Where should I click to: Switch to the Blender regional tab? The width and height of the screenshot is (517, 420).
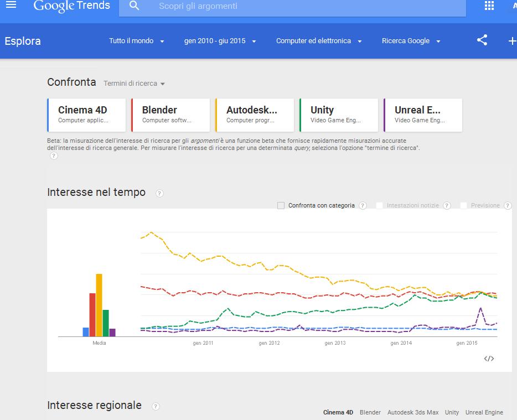point(370,412)
